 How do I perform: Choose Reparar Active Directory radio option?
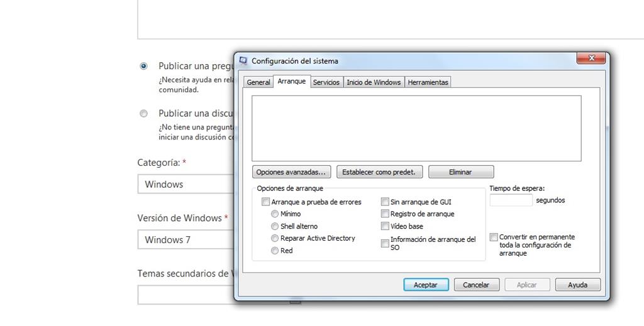pos(275,238)
